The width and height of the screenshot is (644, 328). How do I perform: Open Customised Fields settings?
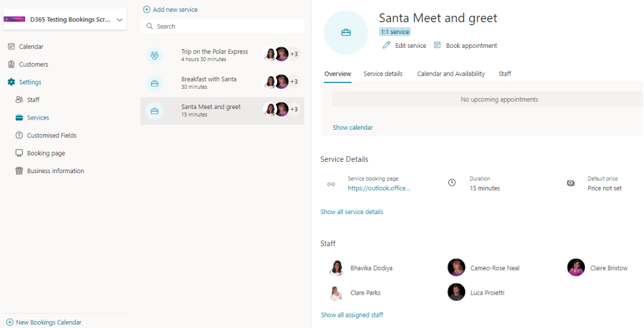coord(52,135)
